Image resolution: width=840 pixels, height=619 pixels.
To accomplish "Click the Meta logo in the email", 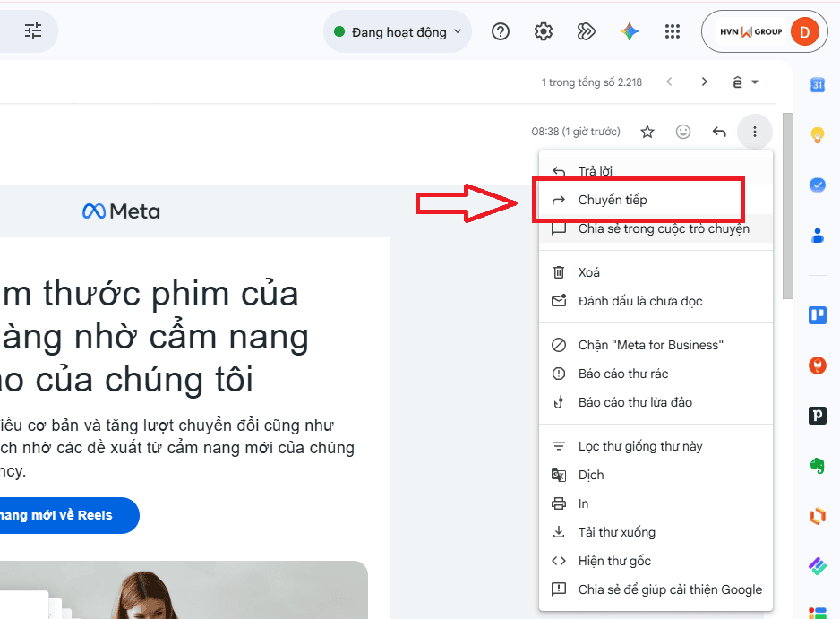I will 121,211.
